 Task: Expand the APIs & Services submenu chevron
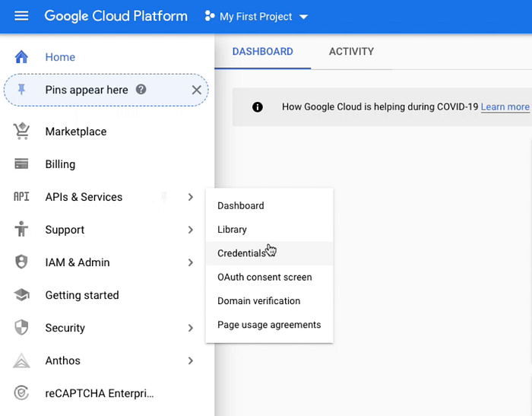pyautogui.click(x=191, y=197)
